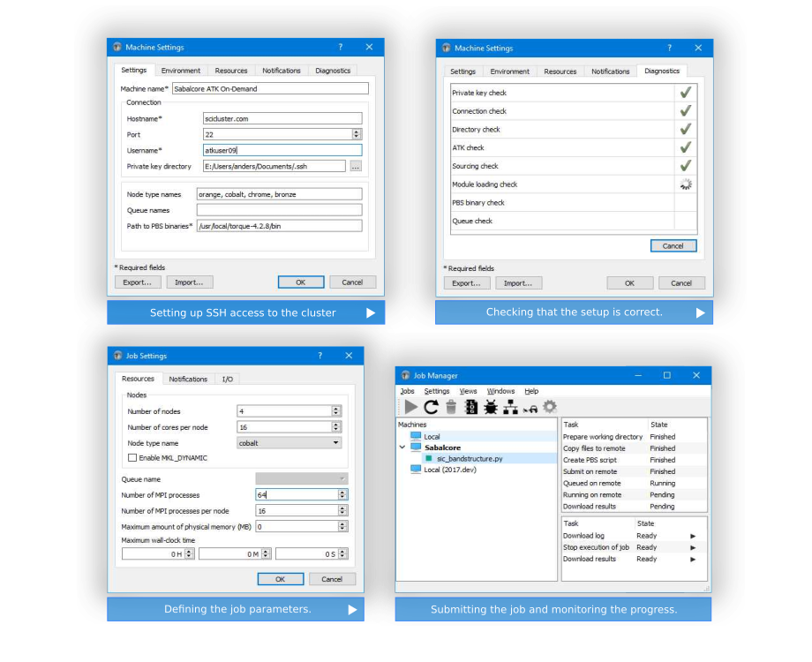
Task: Run the job using the Play icon
Action: pyautogui.click(x=411, y=406)
